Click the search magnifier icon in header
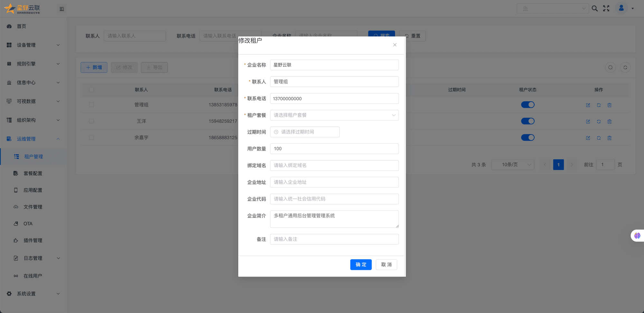The height and width of the screenshot is (313, 644). tap(595, 9)
